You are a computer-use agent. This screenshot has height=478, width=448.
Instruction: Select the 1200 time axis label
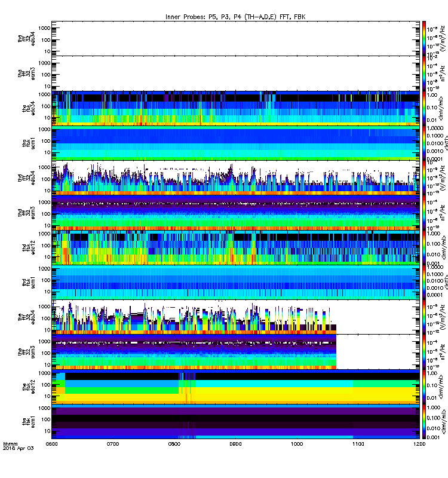pyautogui.click(x=420, y=444)
